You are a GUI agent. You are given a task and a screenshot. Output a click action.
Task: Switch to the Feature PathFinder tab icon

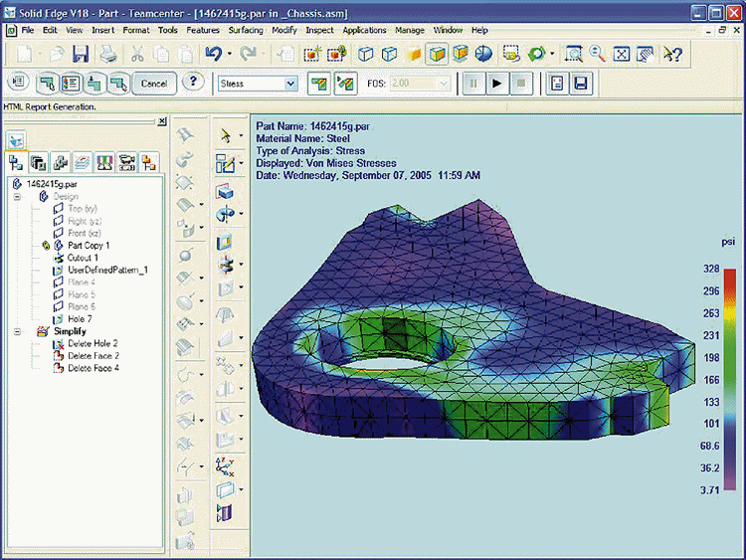(x=16, y=163)
